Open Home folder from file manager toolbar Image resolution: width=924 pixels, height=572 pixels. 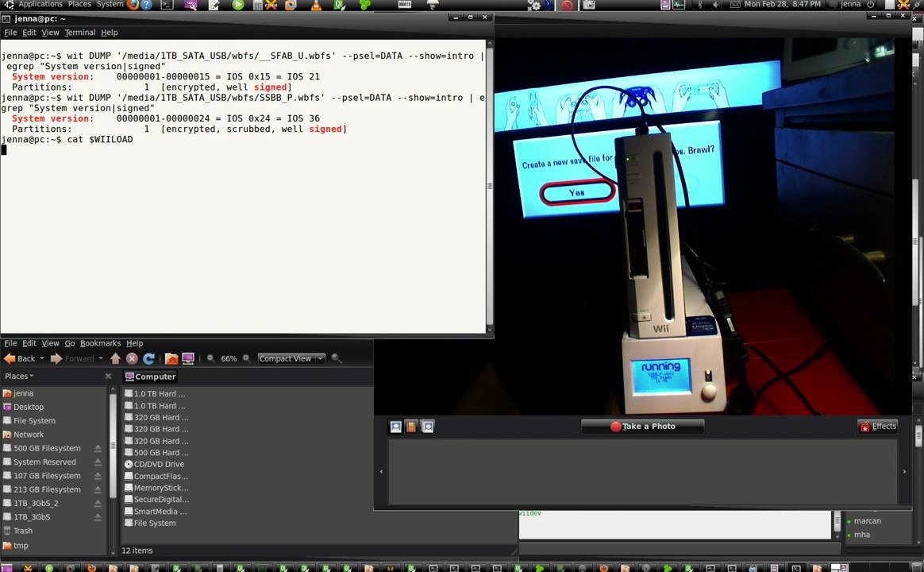[x=171, y=358]
